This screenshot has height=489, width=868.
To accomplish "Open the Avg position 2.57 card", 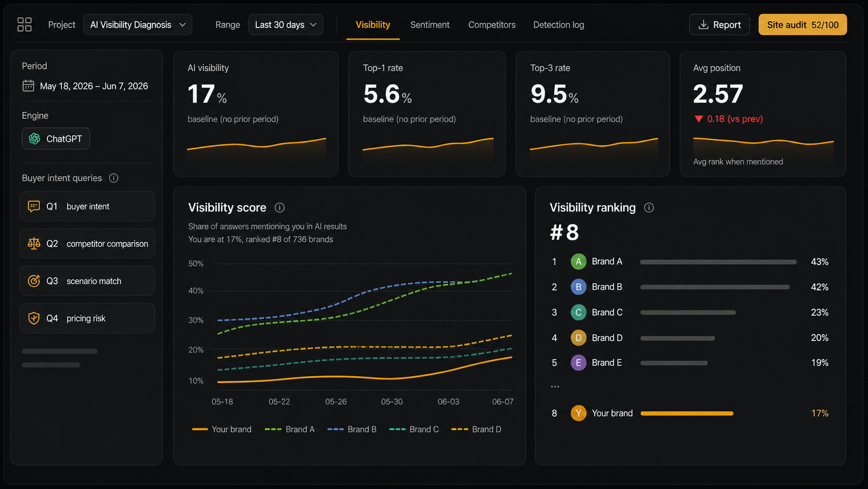I will [763, 114].
